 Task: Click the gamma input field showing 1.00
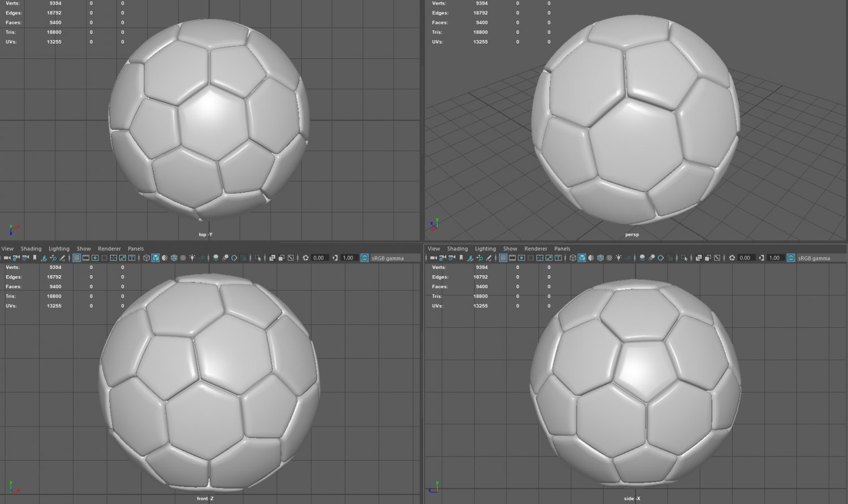(348, 258)
